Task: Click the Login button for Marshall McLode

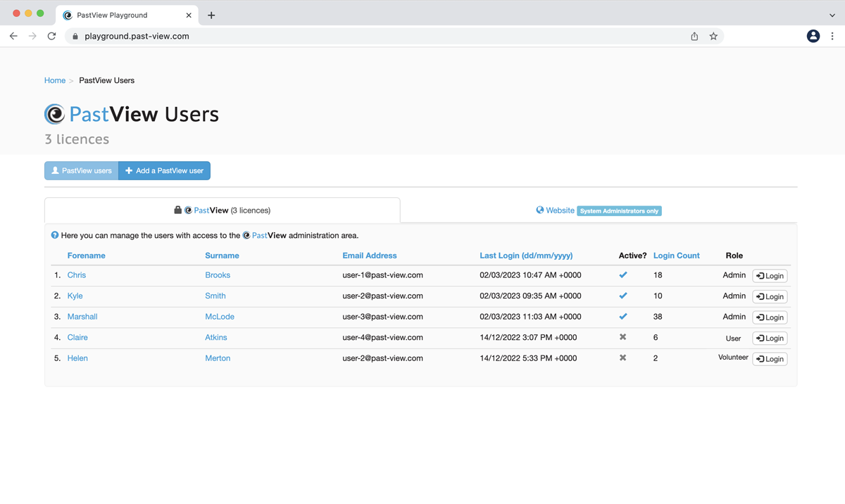Action: (770, 317)
